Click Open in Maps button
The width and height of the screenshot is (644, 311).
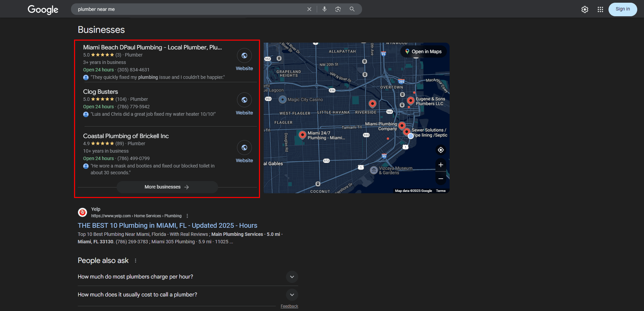(x=424, y=51)
